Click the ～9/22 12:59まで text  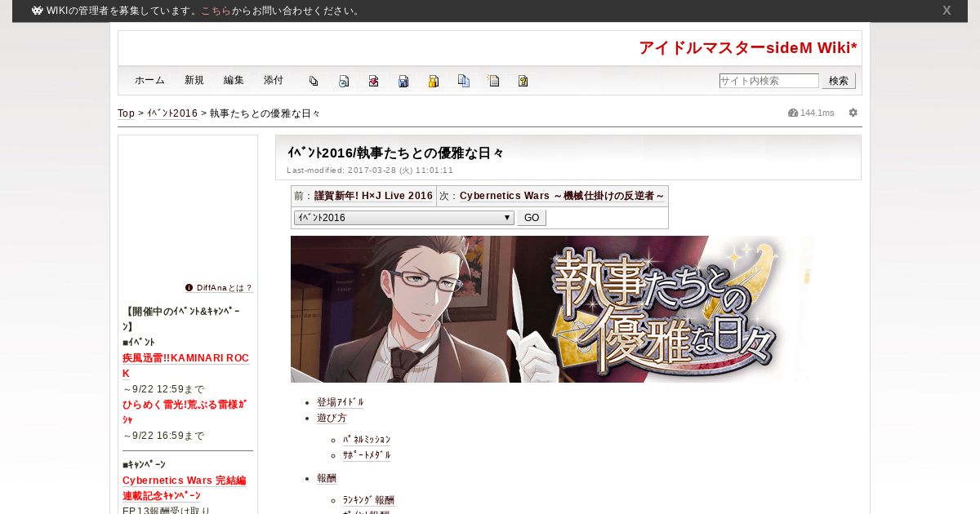click(163, 389)
